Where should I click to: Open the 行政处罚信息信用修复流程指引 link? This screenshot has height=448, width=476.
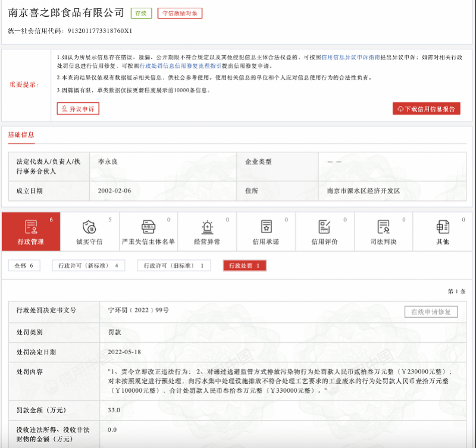(180, 66)
